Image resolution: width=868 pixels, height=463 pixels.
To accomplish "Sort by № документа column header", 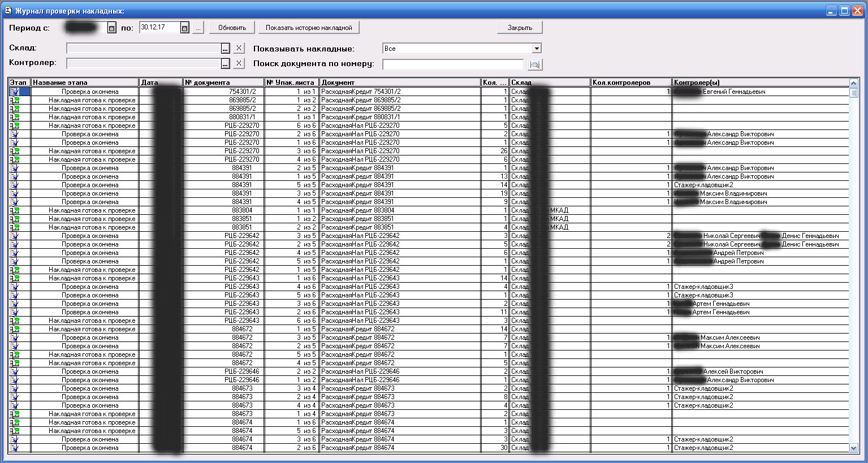I will (x=223, y=83).
